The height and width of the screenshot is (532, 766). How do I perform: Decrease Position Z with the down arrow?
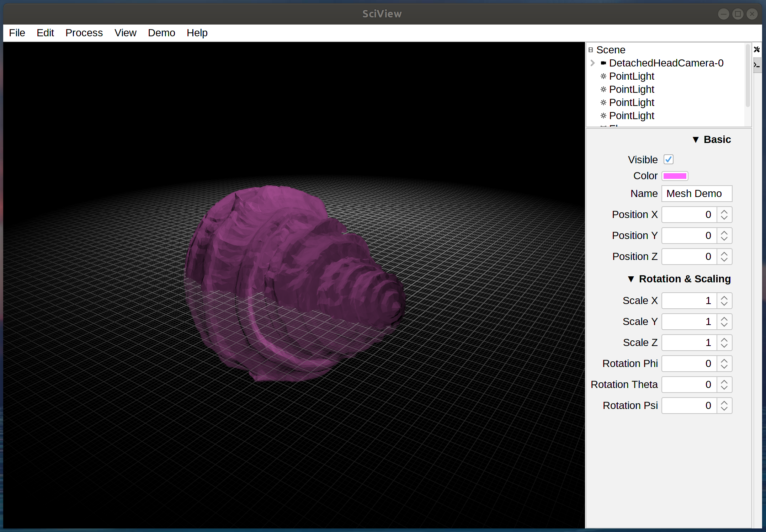pos(724,260)
